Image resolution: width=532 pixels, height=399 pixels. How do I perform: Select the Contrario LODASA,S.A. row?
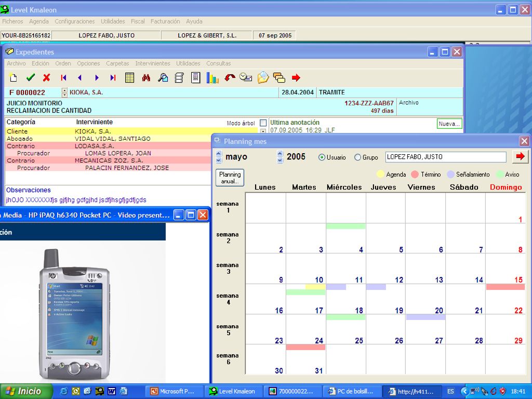click(108, 146)
